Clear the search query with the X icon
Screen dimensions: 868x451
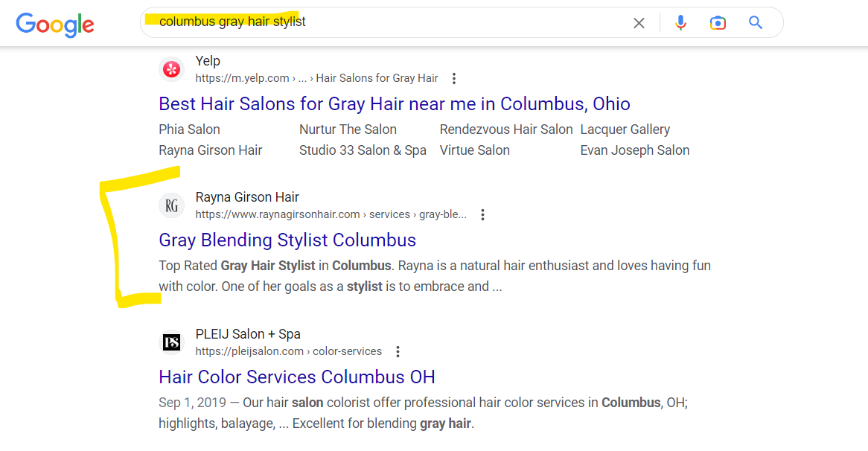coord(639,22)
